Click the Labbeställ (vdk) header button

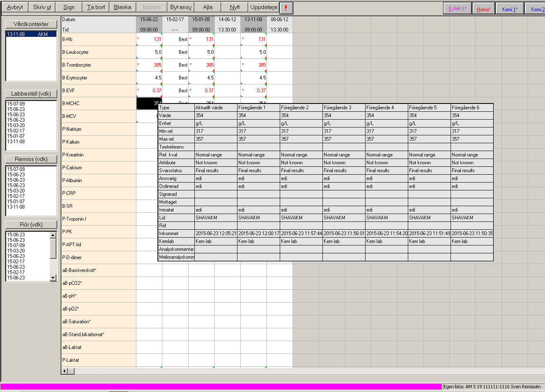coord(31,94)
